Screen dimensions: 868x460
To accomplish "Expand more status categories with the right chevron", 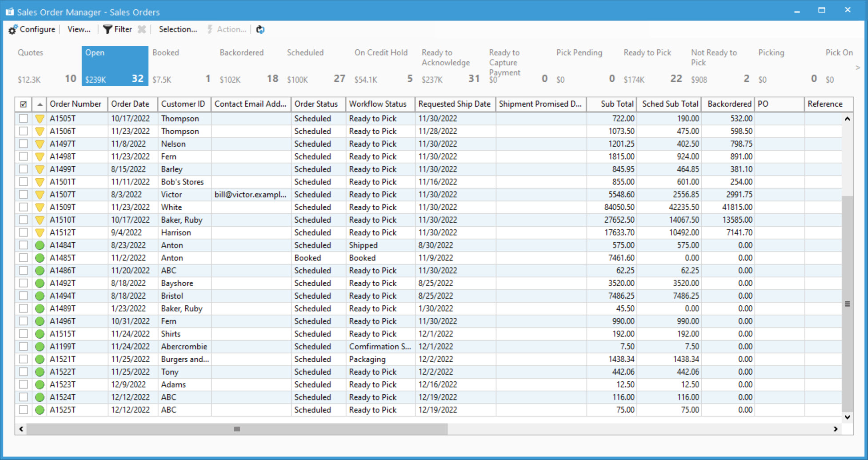I will point(858,68).
